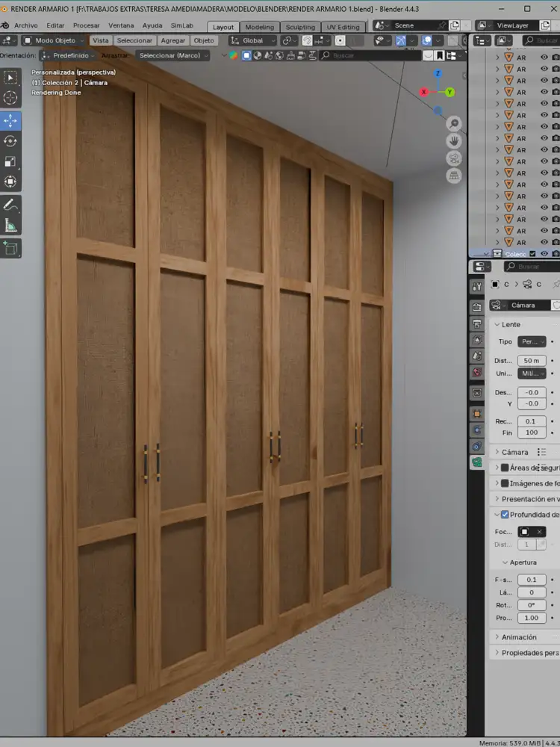Expand the Presentación en vistas panel
The height and width of the screenshot is (747, 560).
click(526, 499)
